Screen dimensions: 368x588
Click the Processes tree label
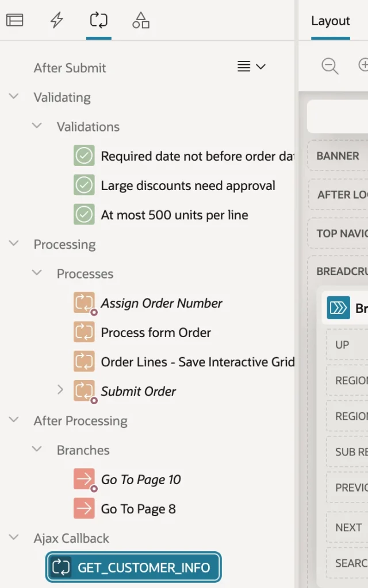point(85,274)
